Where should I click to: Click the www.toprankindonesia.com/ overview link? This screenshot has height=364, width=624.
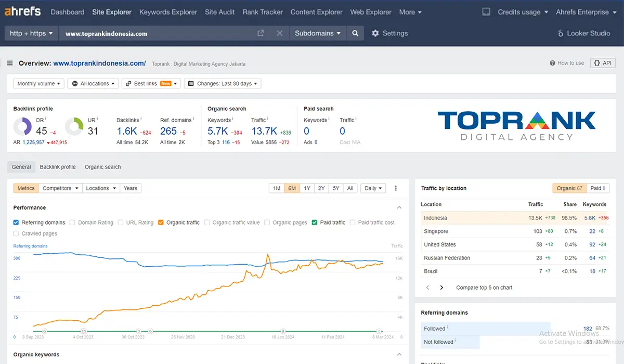pos(100,63)
